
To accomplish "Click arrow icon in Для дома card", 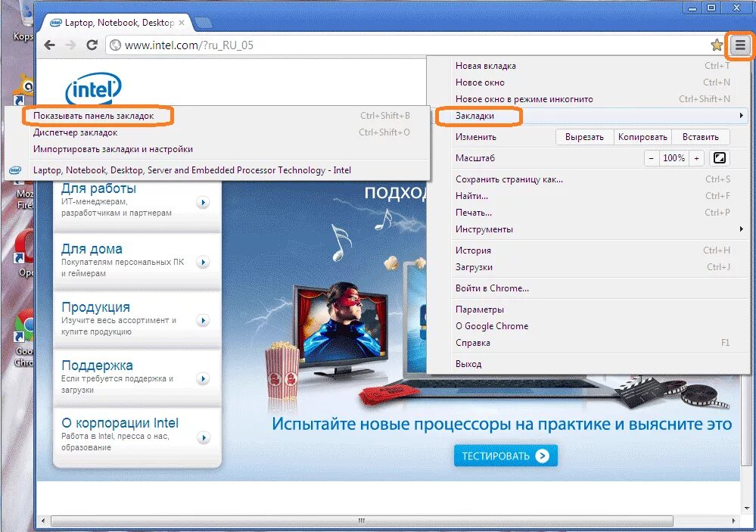I will tap(203, 263).
